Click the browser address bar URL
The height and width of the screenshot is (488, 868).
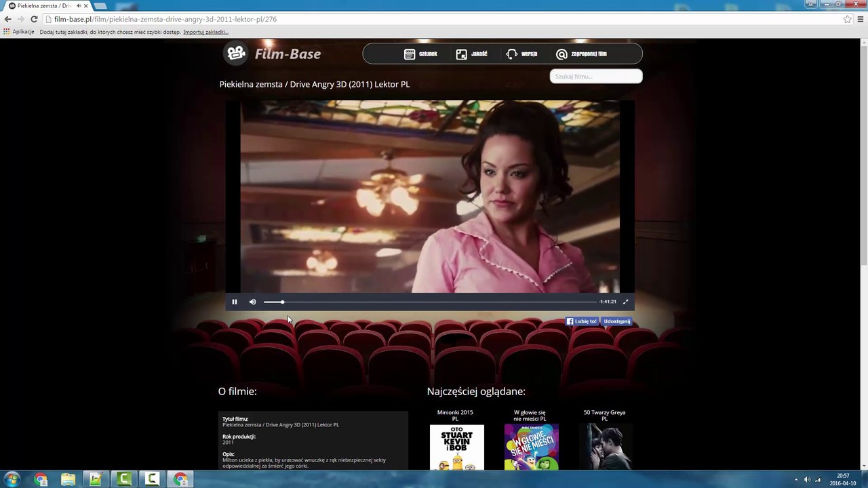pos(165,19)
